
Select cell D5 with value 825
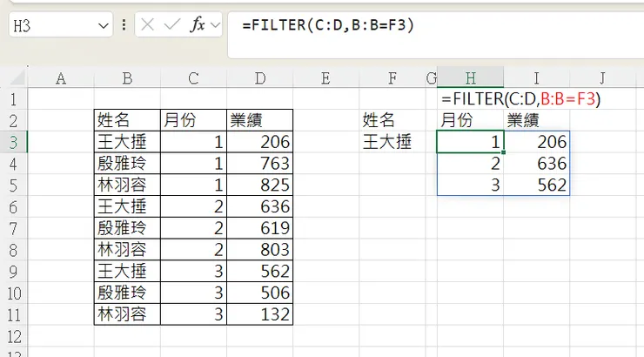[259, 185]
